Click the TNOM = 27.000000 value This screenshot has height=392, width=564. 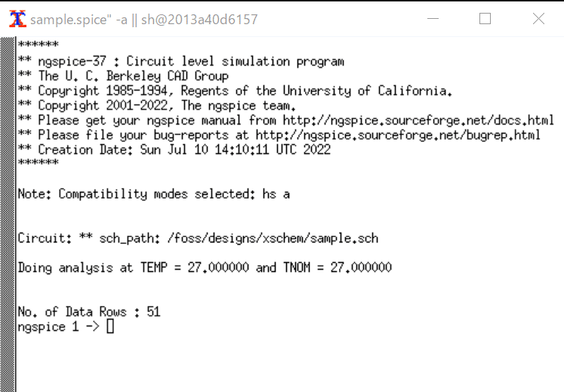click(337, 267)
